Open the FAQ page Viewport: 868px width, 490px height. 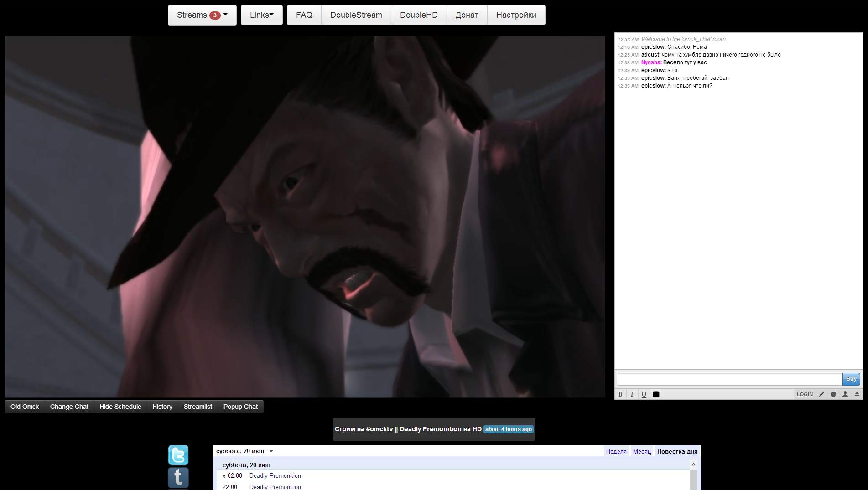pyautogui.click(x=304, y=15)
